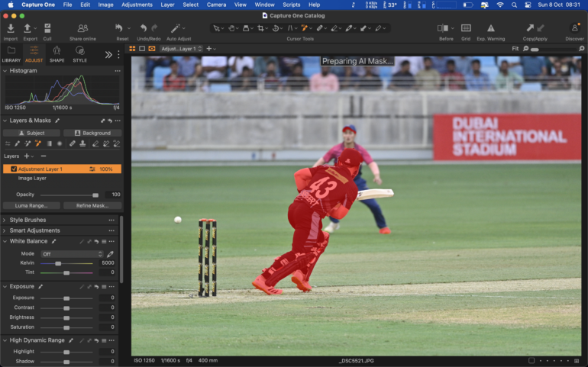
Task: Toggle the Before view icon
Action: point(442,28)
